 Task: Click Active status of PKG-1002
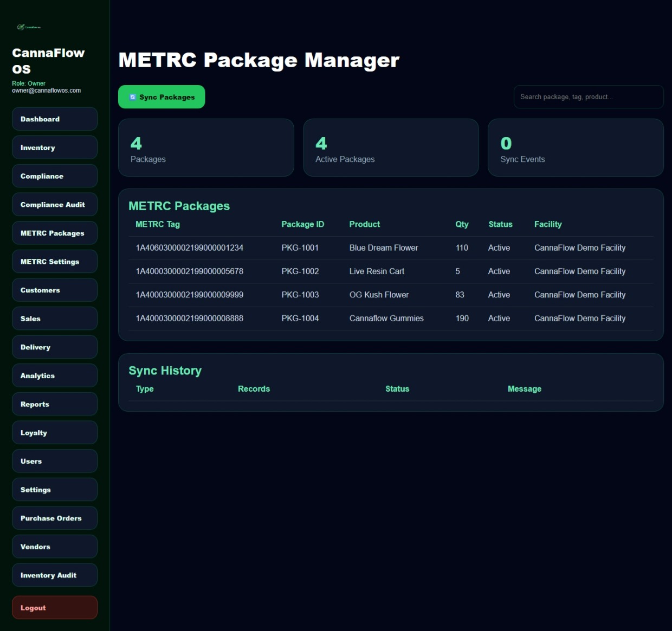[x=499, y=271]
